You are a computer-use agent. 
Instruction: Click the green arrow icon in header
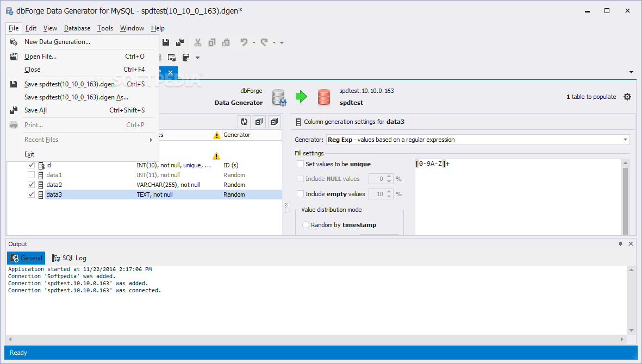click(x=301, y=97)
